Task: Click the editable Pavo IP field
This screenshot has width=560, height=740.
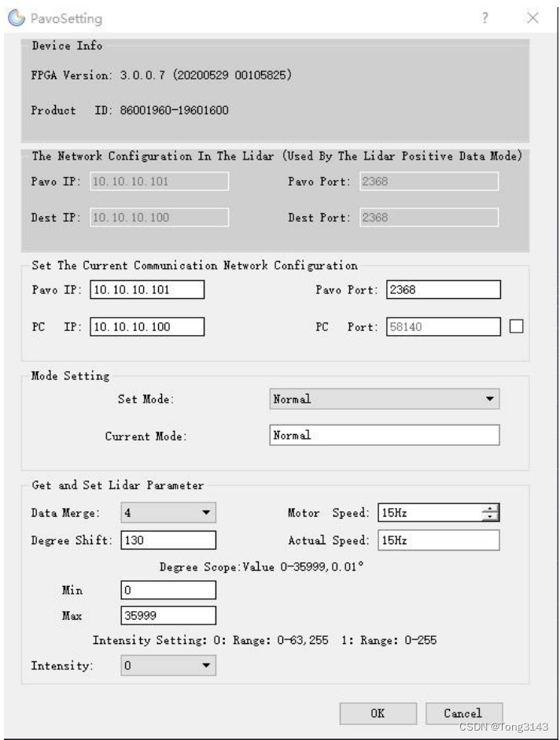Action: point(147,289)
